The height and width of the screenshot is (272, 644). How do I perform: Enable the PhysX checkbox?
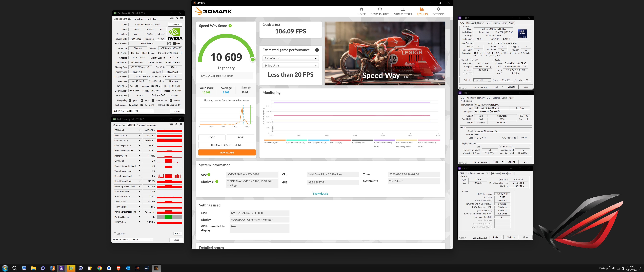pos(157,105)
